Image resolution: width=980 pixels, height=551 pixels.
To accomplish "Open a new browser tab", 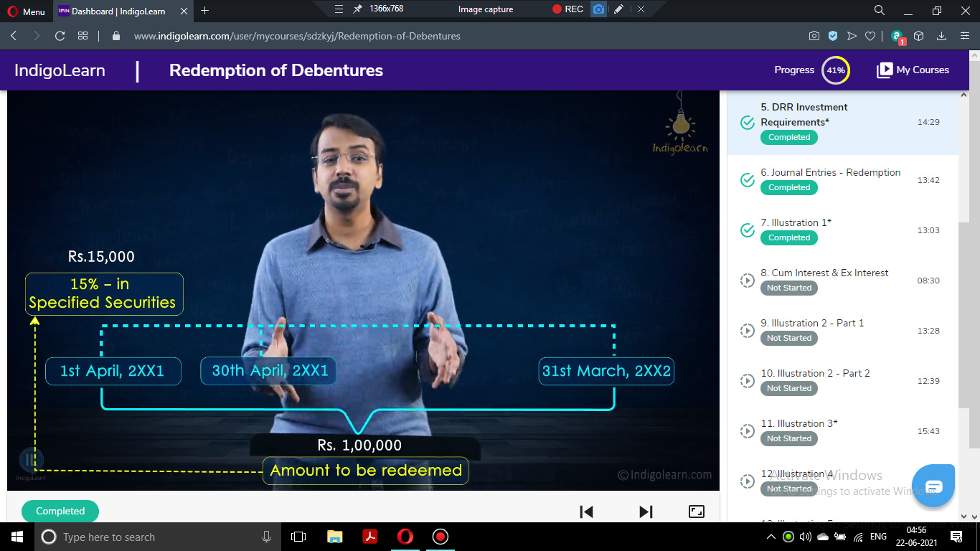I will pos(205,10).
